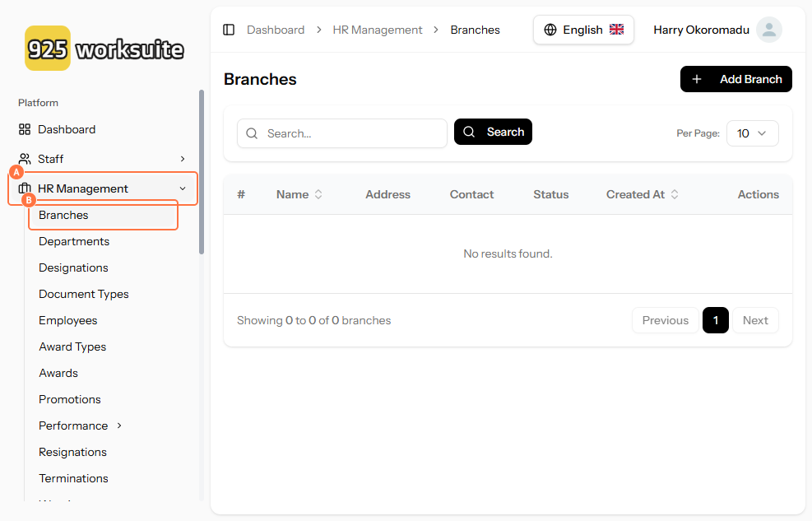Expand the Performance submenu arrow

119,426
